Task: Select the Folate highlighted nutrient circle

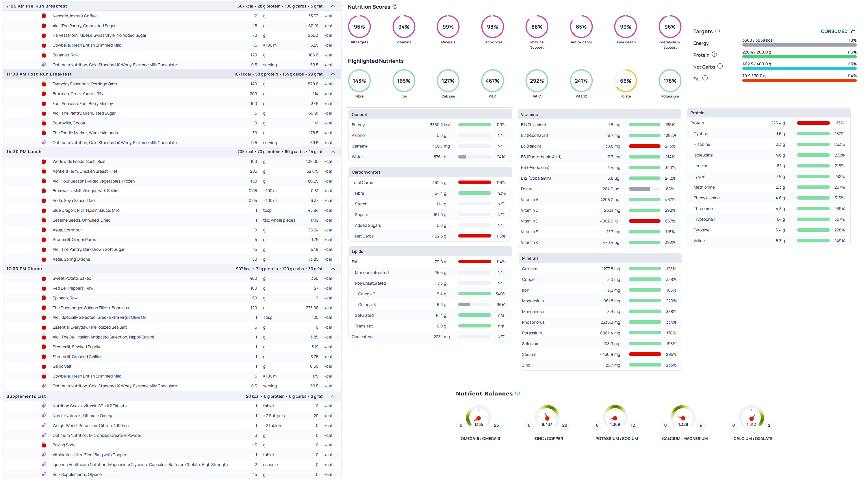Action: coord(625,81)
